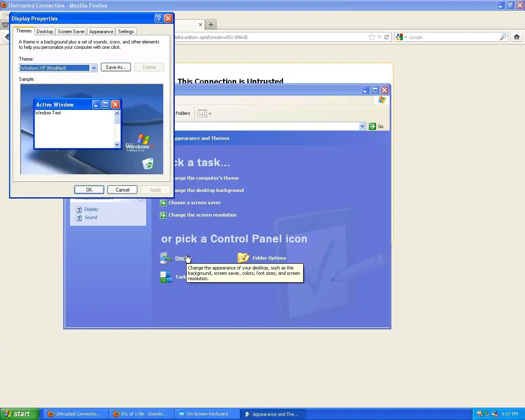Click sample Active Window scrollbar down arrow
The width and height of the screenshot is (525, 420).
pyautogui.click(x=117, y=144)
